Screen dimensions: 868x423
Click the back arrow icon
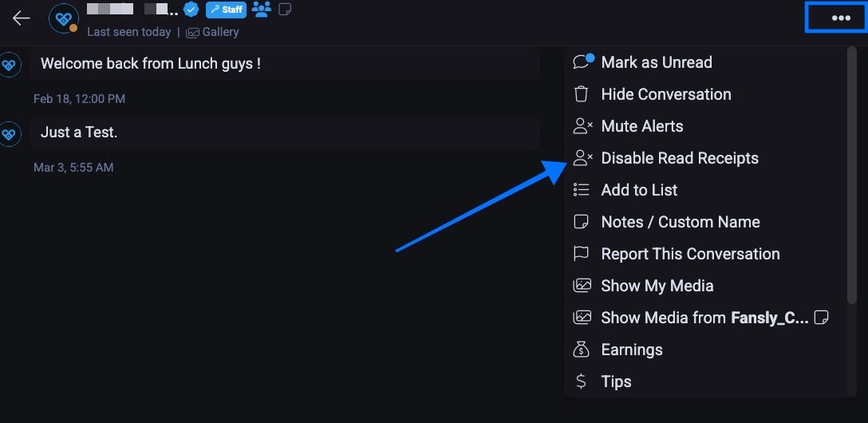pyautogui.click(x=22, y=18)
